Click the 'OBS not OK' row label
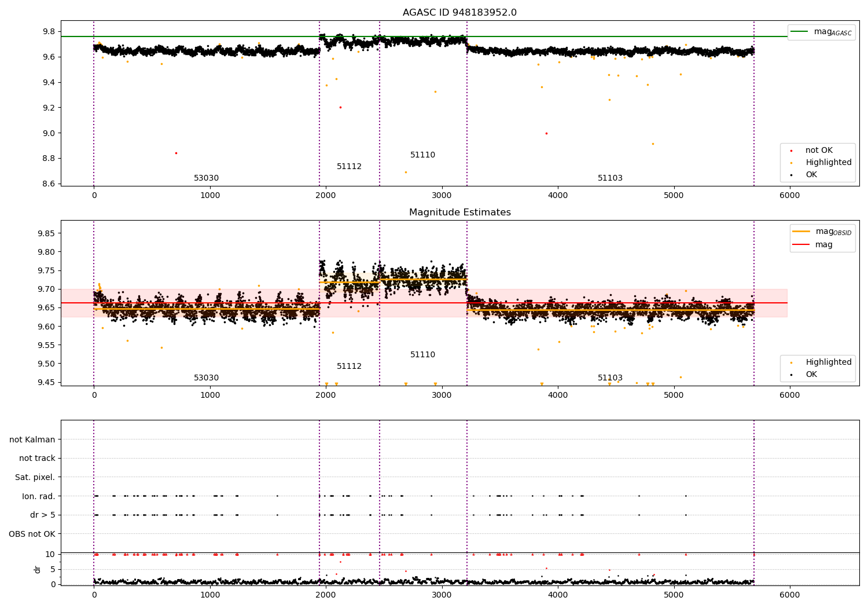Viewport: 868px width, 608px height. [x=32, y=534]
